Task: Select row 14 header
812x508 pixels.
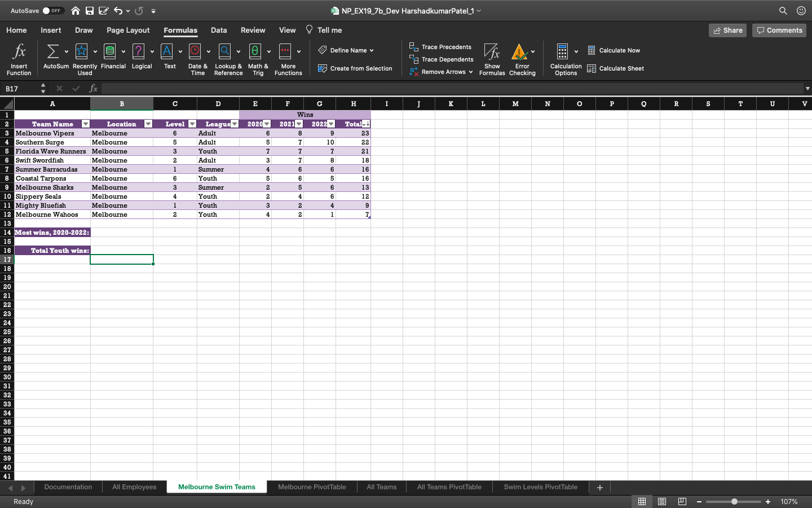Action: (x=7, y=233)
